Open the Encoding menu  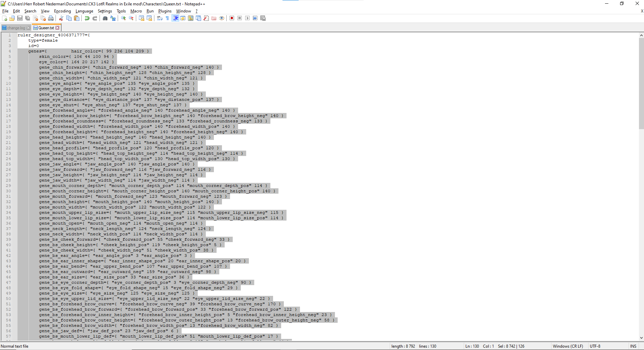(x=63, y=11)
